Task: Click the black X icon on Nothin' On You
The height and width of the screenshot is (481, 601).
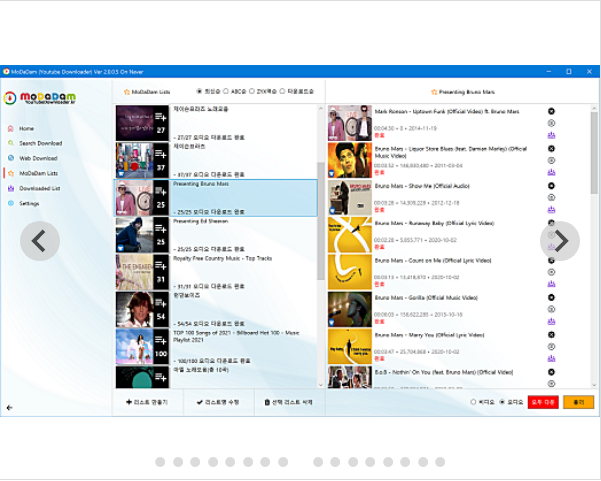Action: (551, 372)
